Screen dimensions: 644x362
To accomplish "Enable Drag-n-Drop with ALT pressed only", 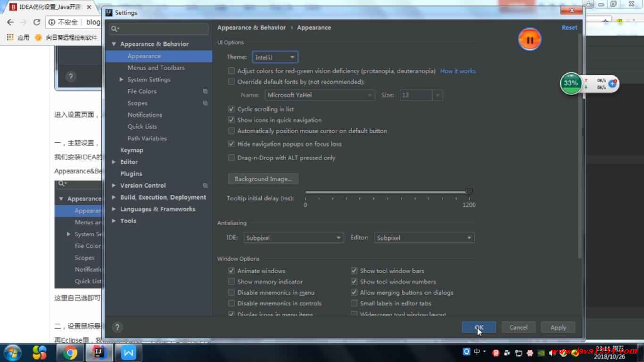I will (231, 158).
